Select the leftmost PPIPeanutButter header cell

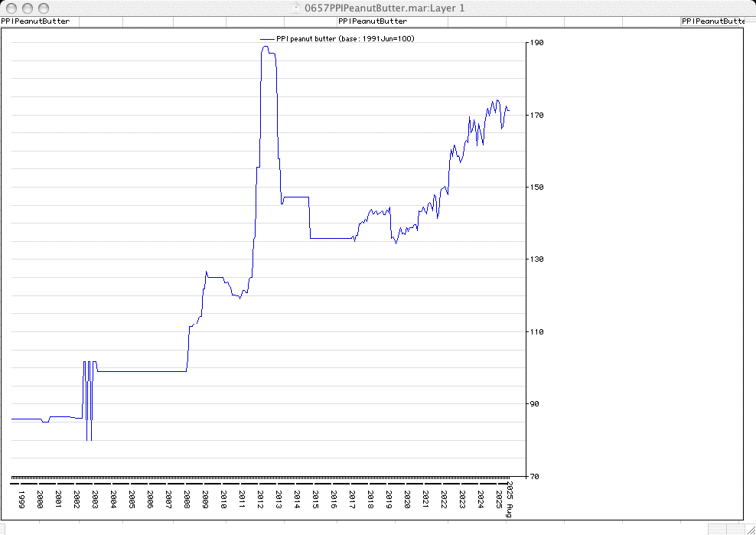(x=36, y=21)
